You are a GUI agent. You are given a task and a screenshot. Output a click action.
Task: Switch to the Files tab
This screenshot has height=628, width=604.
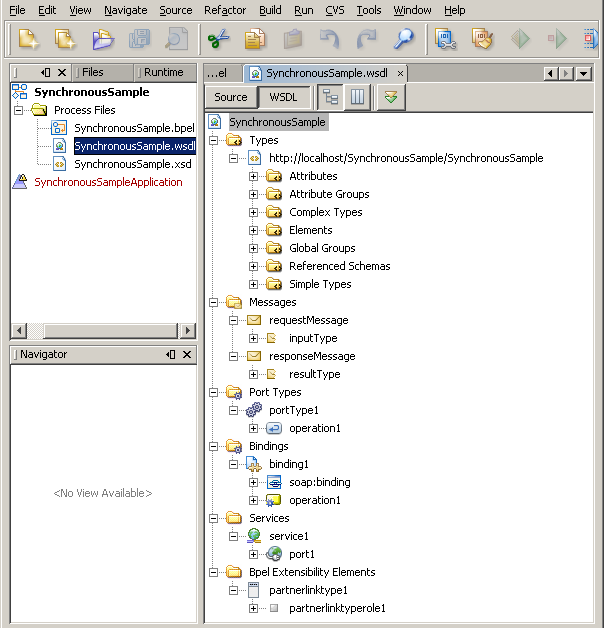pyautogui.click(x=103, y=72)
